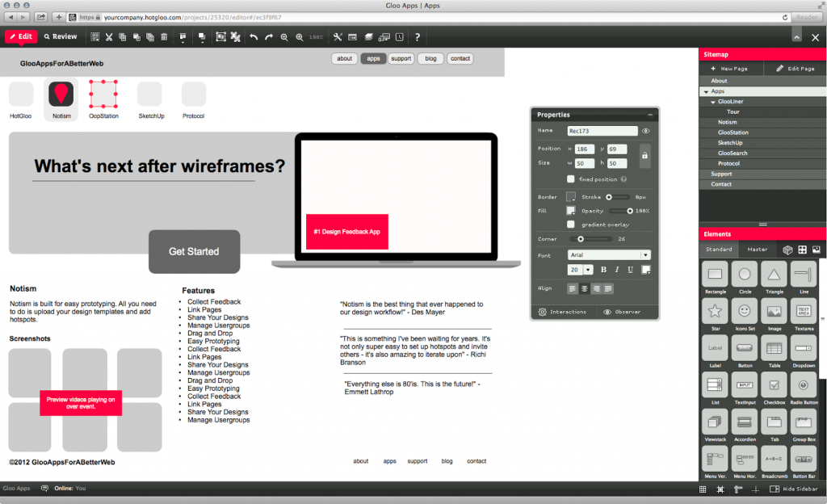Open the wrench settings icon in toolbar
Image resolution: width=827 pixels, height=504 pixels.
click(338, 36)
